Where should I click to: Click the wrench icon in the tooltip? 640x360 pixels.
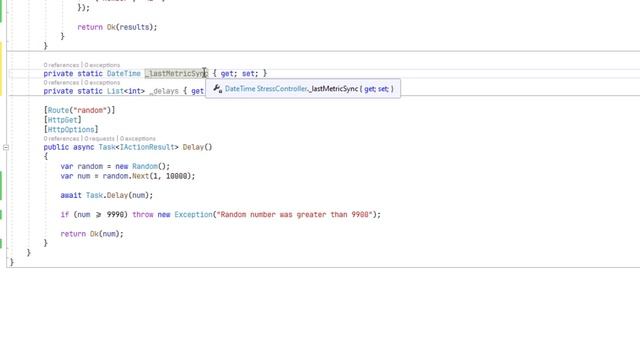coord(218,88)
